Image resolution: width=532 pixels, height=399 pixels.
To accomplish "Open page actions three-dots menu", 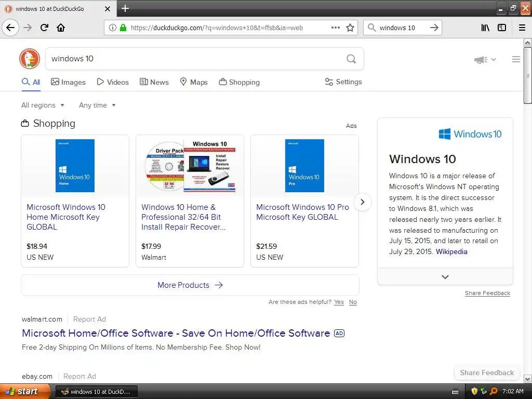I will (x=336, y=28).
